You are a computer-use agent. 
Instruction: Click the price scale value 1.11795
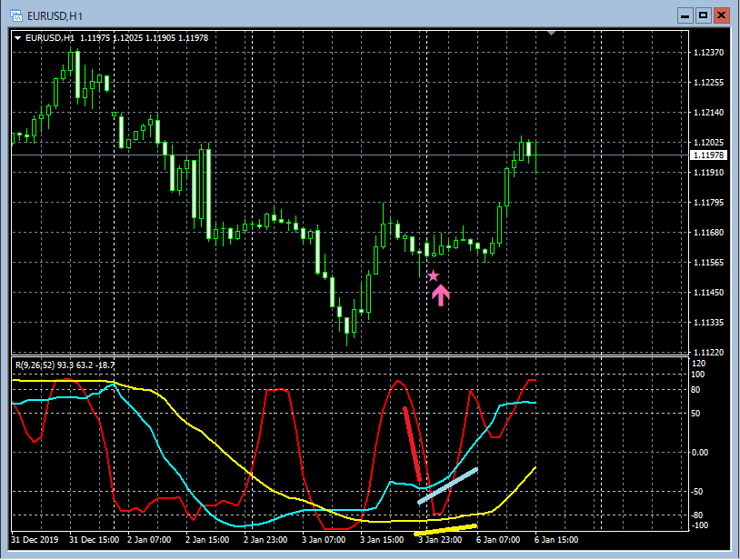coord(709,203)
